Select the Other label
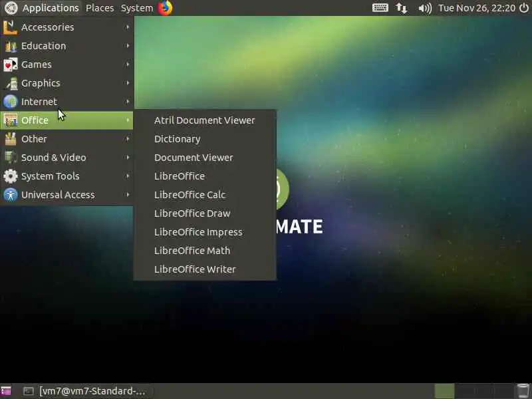Screen dimensions: 532x399 34,139
